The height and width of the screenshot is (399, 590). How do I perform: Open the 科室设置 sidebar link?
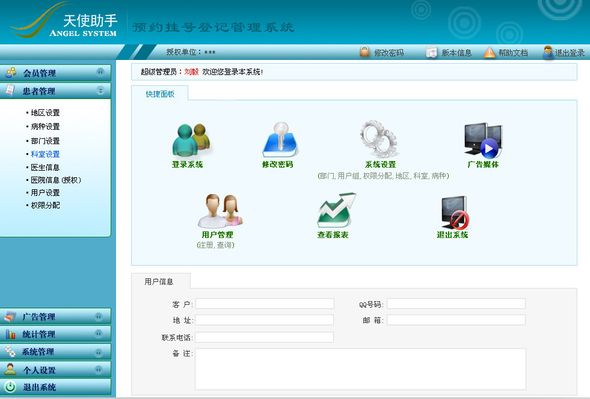click(x=45, y=154)
